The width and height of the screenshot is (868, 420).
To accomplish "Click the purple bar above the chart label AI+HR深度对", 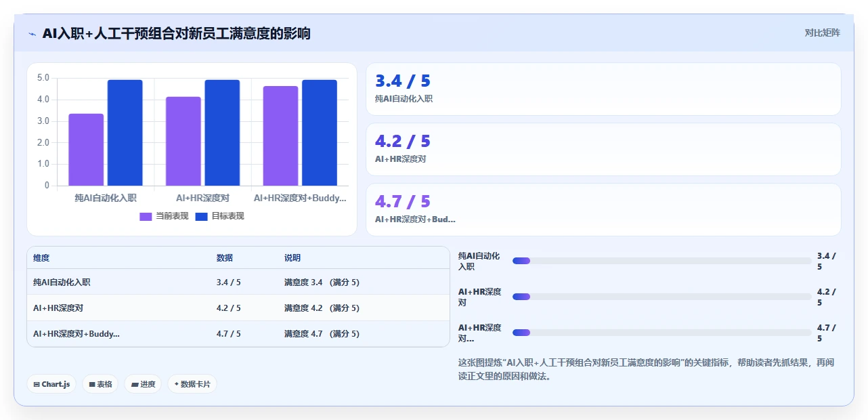I will pos(183,141).
